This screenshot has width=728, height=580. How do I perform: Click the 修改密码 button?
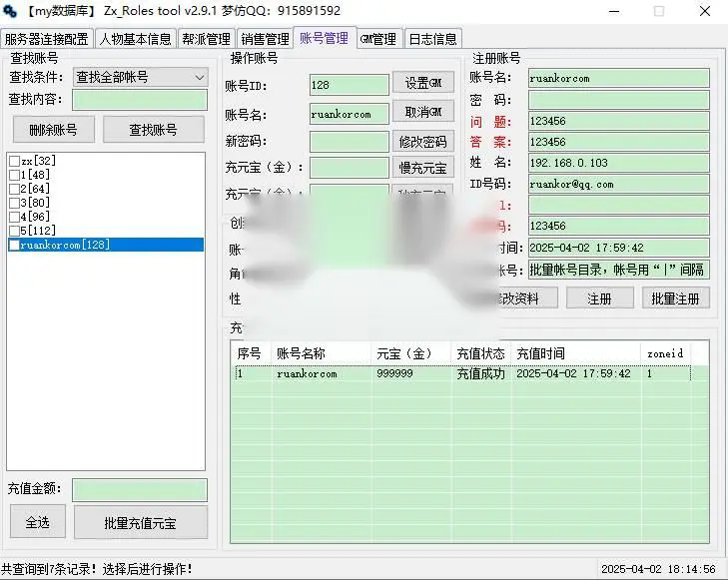pos(423,142)
